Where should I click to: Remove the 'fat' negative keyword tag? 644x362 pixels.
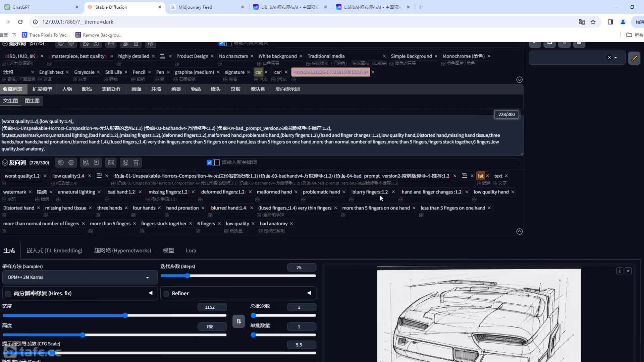point(487,176)
